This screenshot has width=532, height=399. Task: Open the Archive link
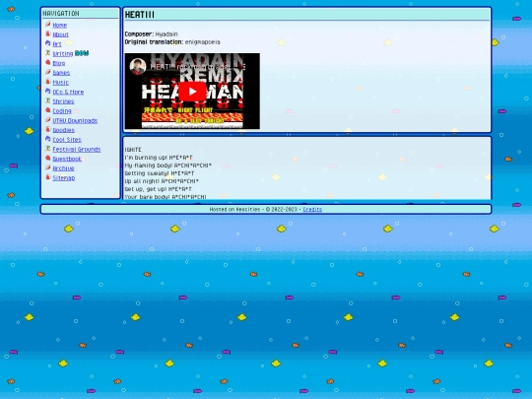[63, 167]
